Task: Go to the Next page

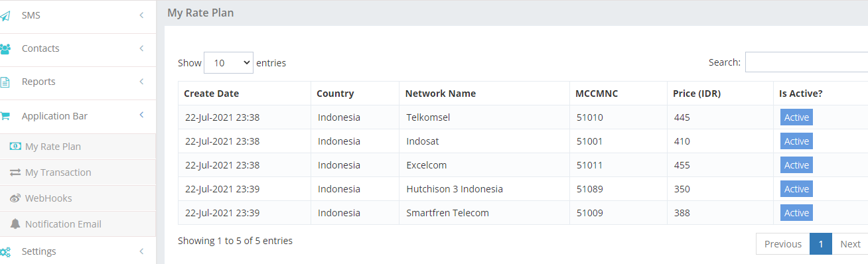Action: coord(850,244)
